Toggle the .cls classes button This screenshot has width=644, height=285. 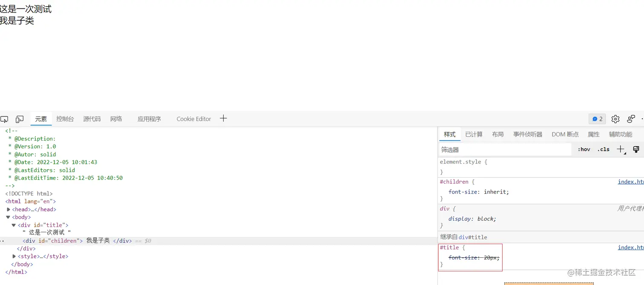(x=604, y=149)
